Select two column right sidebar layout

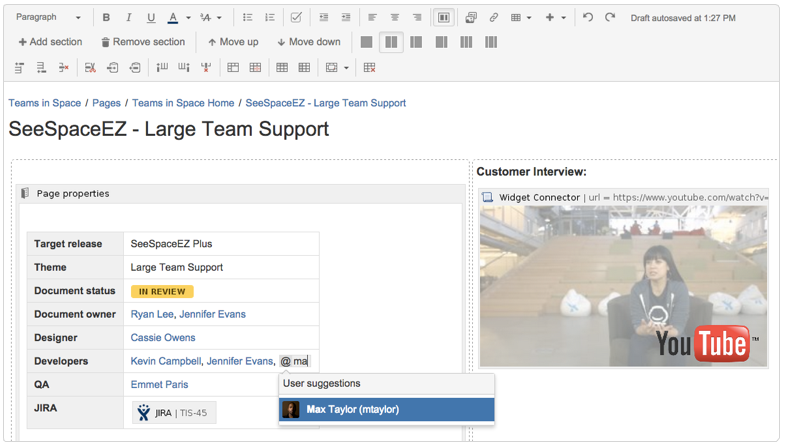click(x=442, y=42)
